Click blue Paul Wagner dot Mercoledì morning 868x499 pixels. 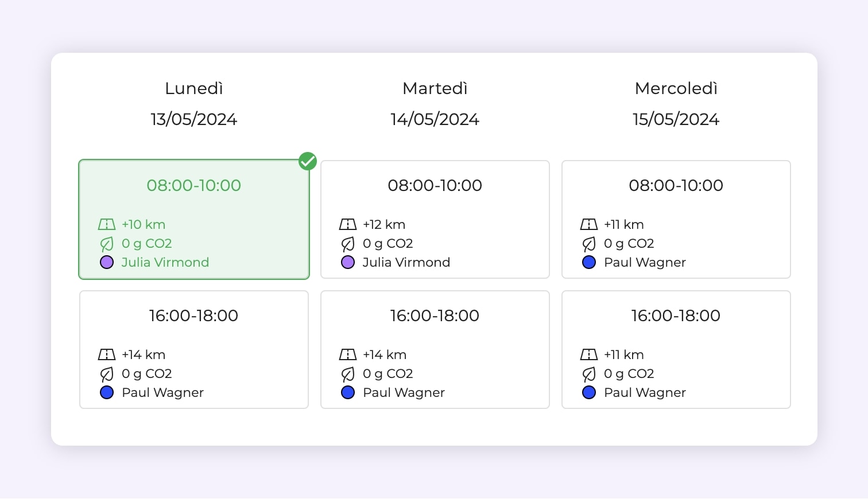click(x=589, y=263)
